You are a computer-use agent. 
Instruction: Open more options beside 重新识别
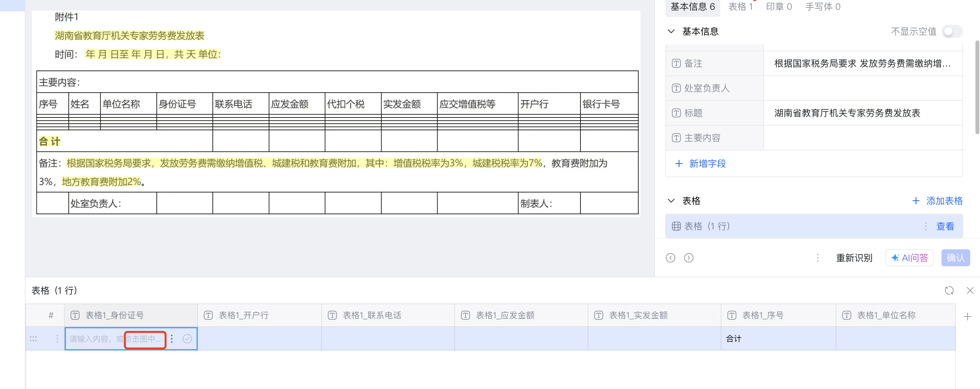(817, 258)
